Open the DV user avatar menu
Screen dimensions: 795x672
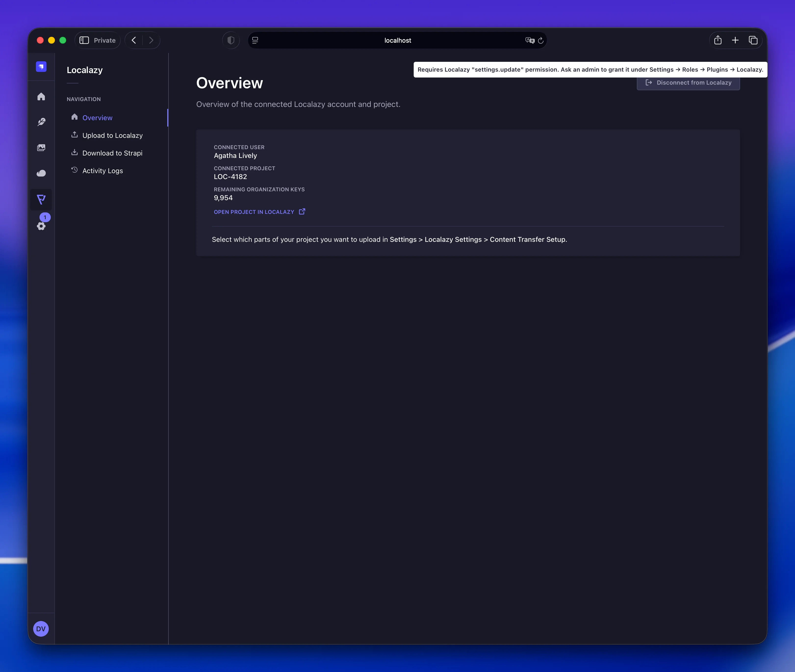(41, 629)
